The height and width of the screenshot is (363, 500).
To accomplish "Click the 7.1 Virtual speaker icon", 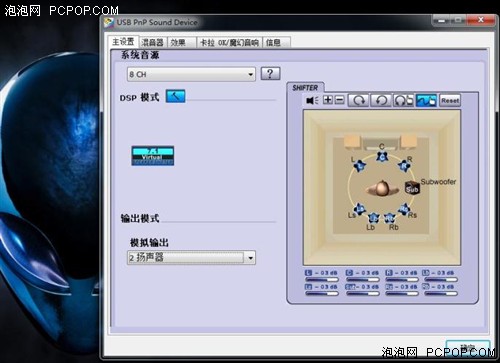I will pos(153,156).
